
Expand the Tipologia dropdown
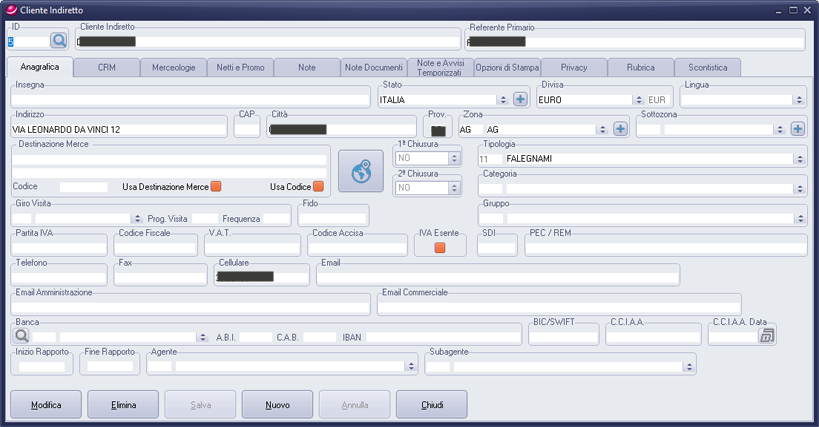(799, 159)
